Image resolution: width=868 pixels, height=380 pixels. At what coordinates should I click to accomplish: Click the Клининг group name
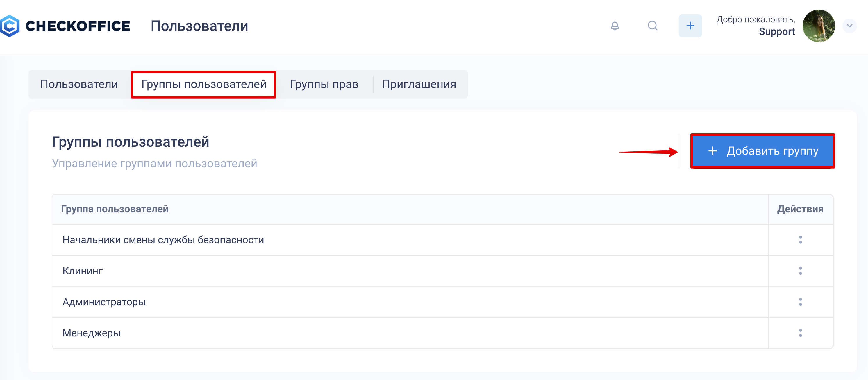click(x=83, y=271)
